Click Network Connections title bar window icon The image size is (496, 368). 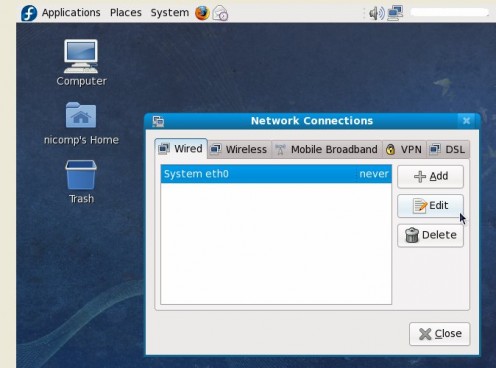[x=158, y=121]
